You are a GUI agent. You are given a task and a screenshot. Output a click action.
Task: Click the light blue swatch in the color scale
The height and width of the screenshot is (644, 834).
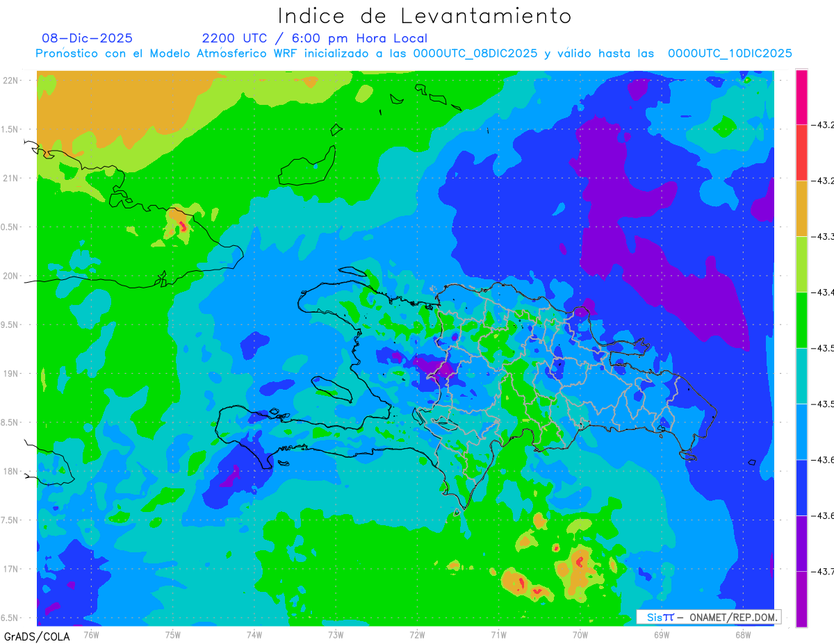pyautogui.click(x=801, y=431)
